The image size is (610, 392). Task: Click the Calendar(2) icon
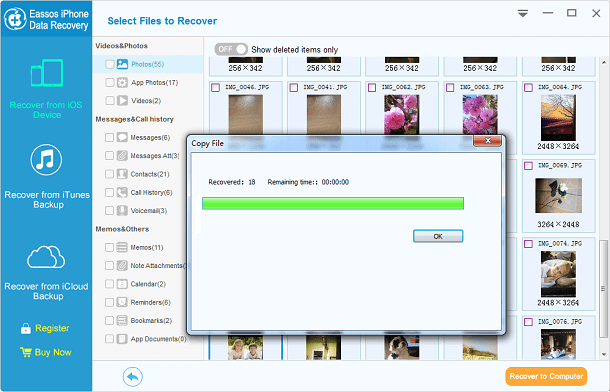tap(122, 284)
